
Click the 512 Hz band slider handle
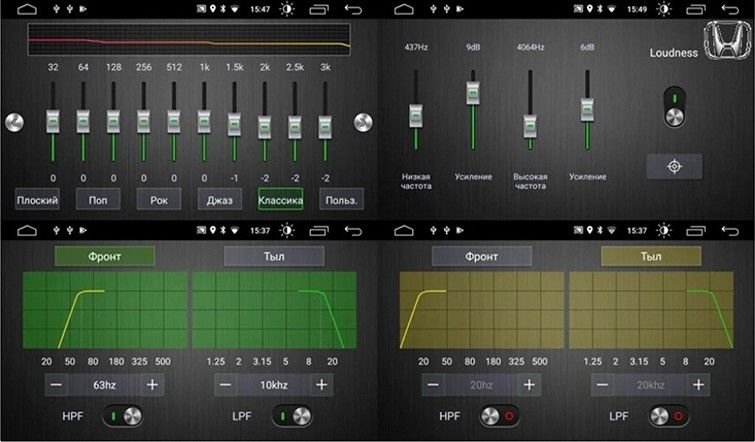[x=174, y=121]
